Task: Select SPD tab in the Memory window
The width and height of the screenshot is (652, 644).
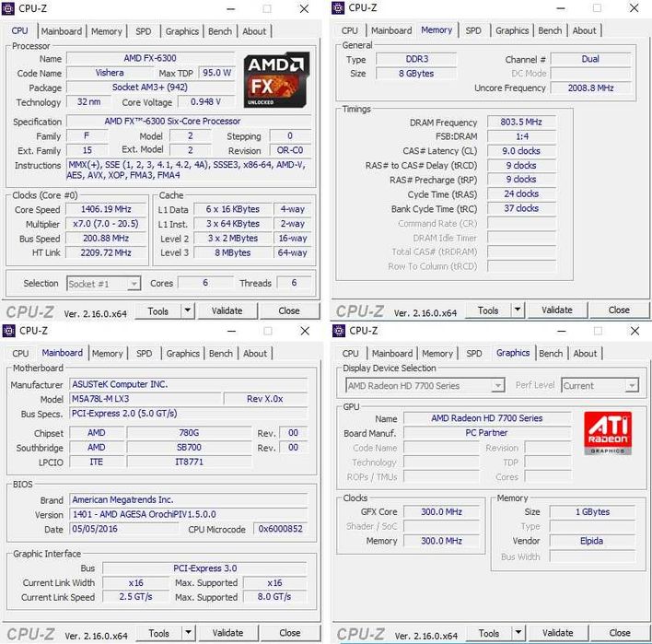Action: click(473, 30)
